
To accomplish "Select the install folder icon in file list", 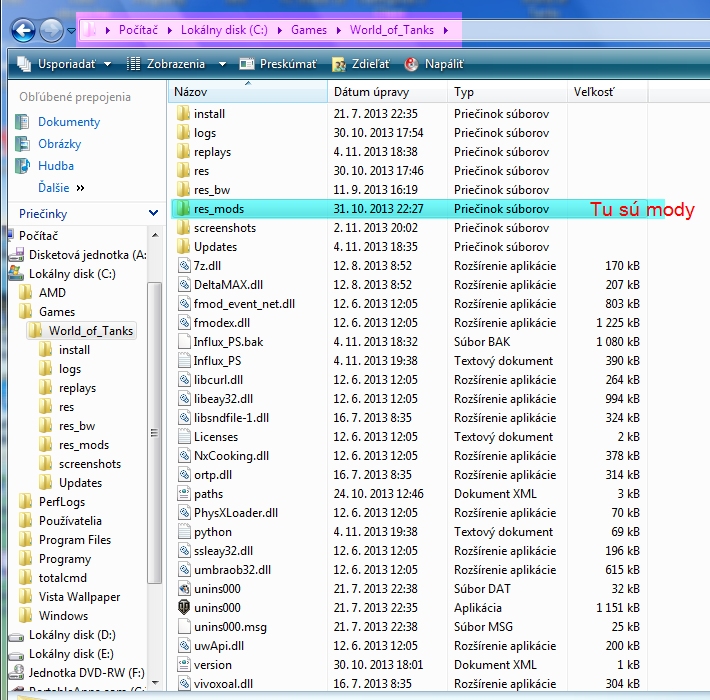I will [x=183, y=113].
